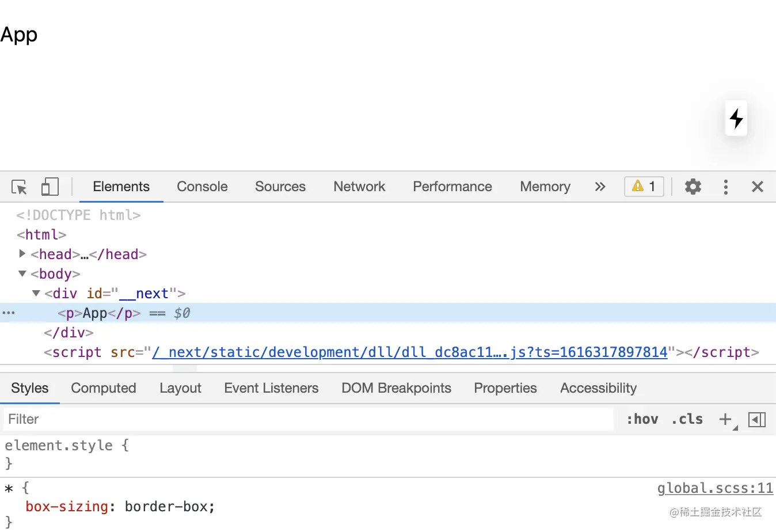Toggle the computed styles sidebar pane icon
The width and height of the screenshot is (776, 532).
tap(757, 420)
